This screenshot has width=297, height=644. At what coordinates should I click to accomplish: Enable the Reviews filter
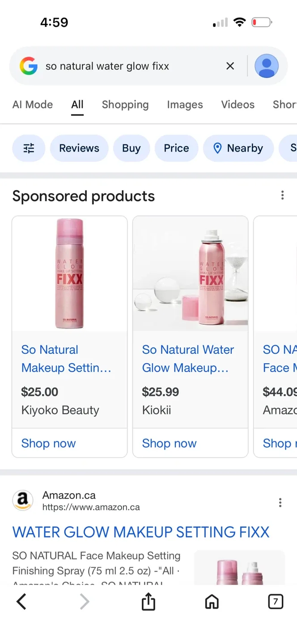79,148
